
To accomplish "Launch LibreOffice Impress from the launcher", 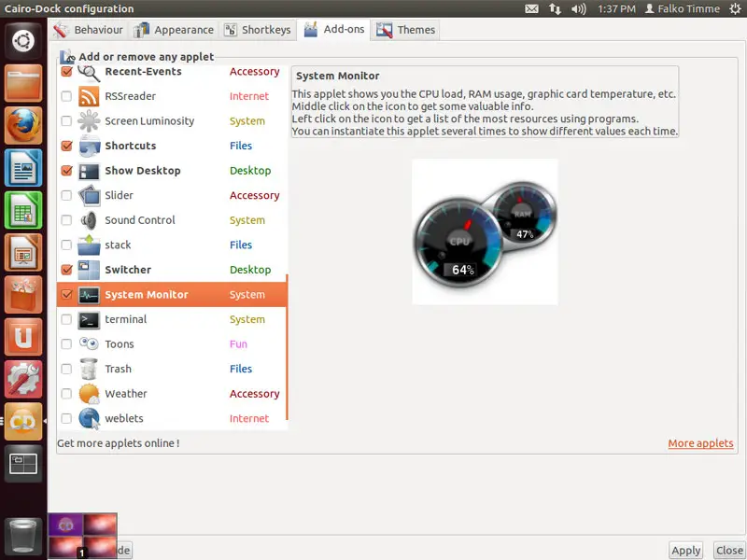I will (x=23, y=252).
